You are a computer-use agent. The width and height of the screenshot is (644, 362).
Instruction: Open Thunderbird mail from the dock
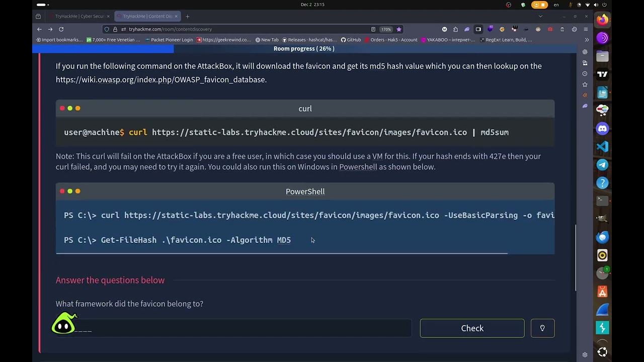coord(602,237)
